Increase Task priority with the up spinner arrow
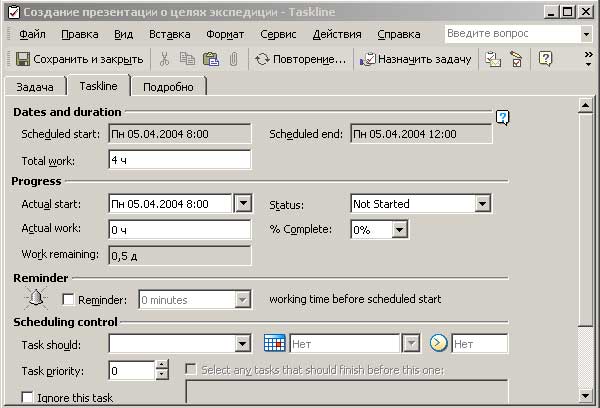The height and width of the screenshot is (408, 600). 162,365
